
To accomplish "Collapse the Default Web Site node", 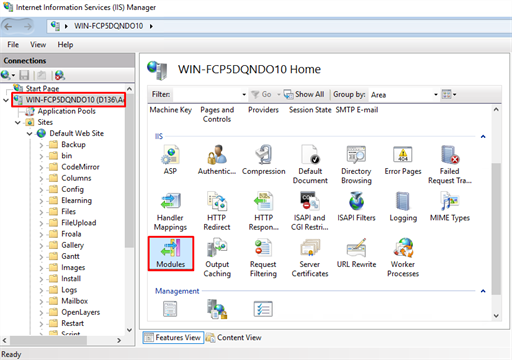I will click(30, 134).
